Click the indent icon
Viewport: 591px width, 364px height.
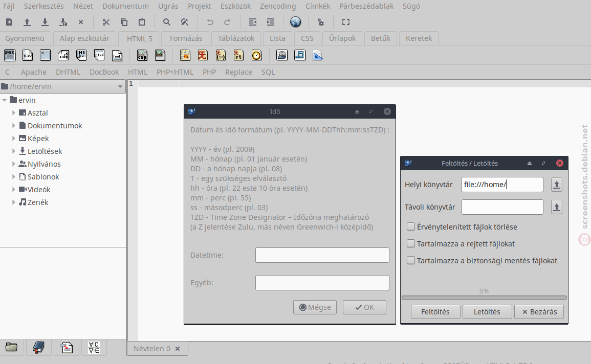coord(271,22)
